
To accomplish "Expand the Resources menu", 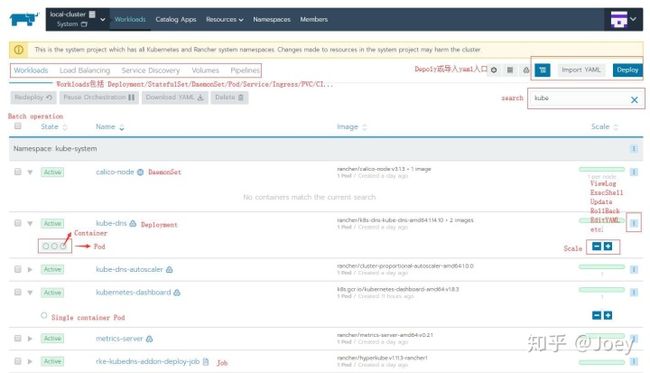I will tap(224, 19).
